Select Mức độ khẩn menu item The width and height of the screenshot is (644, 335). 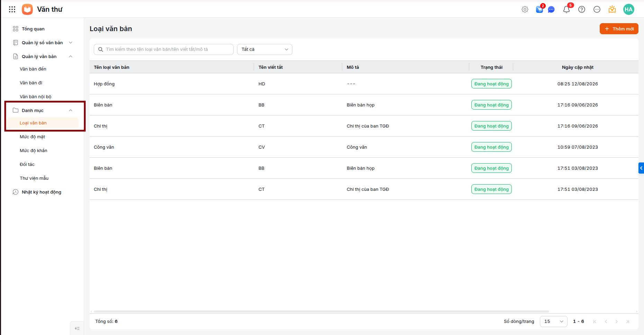click(x=34, y=150)
